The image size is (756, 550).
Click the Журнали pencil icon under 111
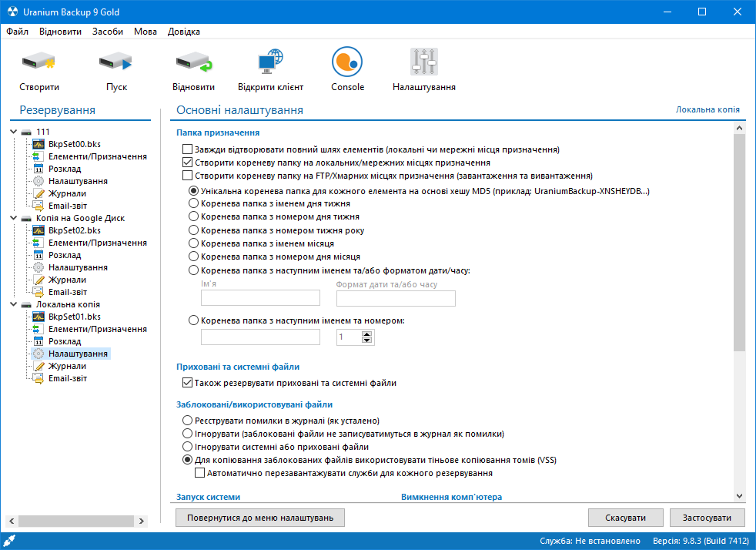(38, 193)
